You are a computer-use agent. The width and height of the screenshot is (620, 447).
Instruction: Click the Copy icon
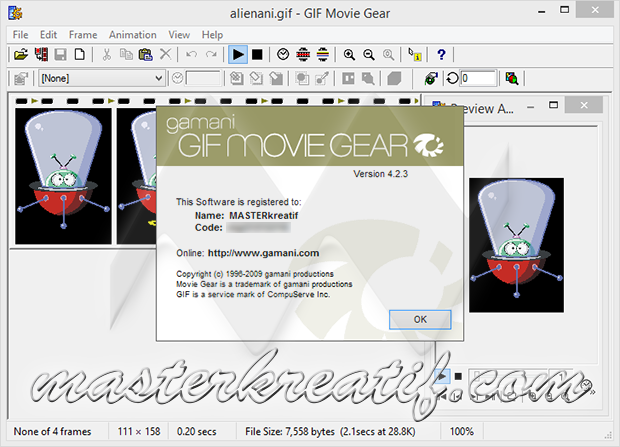[x=126, y=54]
